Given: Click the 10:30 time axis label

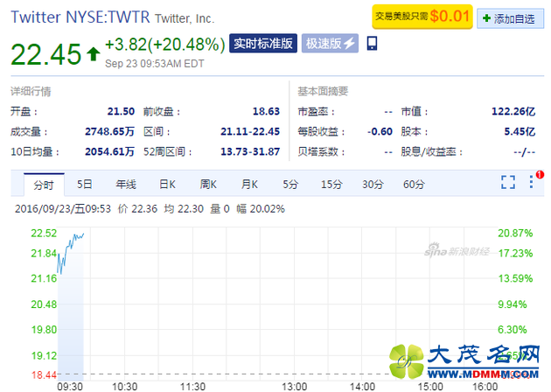Looking at the screenshot, I should pos(124,387).
